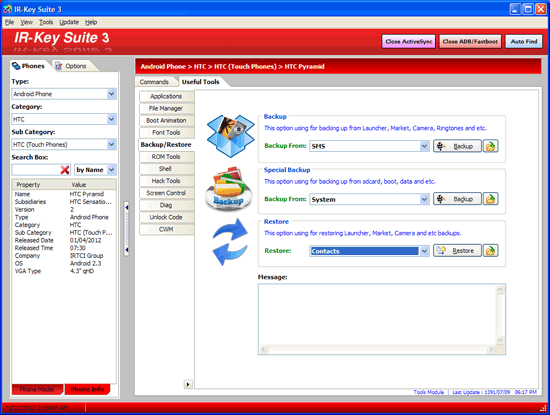This screenshot has width=550, height=415.
Task: Expand the Backup From System dropdown
Action: [x=424, y=199]
